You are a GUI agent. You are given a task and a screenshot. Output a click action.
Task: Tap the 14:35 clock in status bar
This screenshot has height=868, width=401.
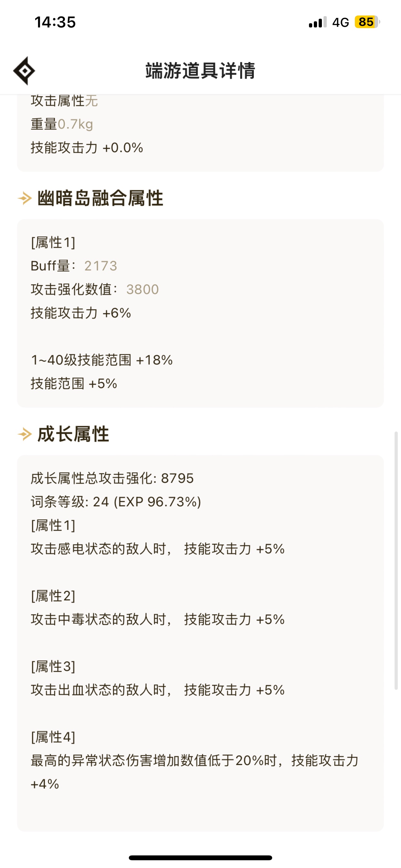click(x=55, y=22)
